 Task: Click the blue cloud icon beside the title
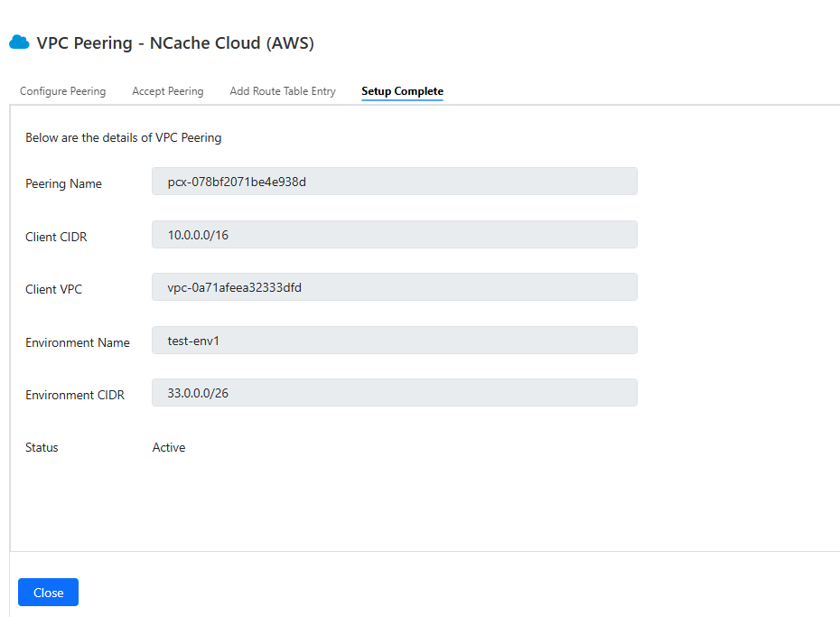point(19,42)
